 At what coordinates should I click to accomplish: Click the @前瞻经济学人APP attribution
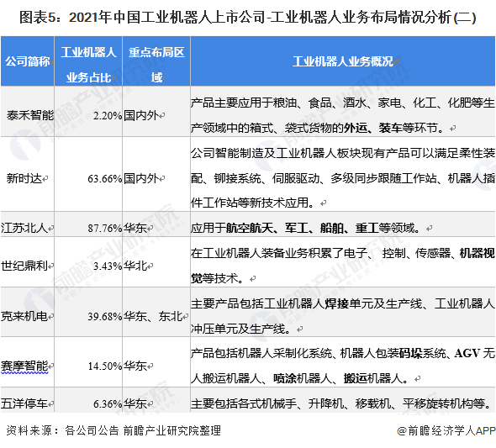pyautogui.click(x=446, y=430)
